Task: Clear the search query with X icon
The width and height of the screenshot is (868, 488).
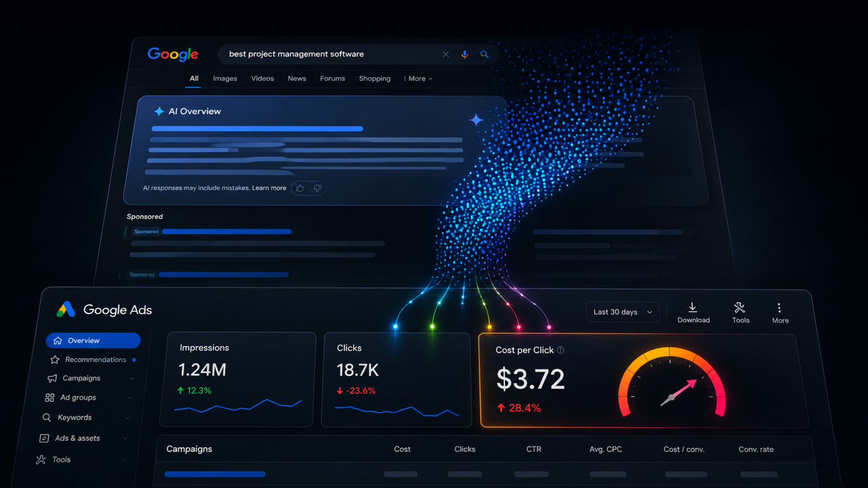Action: 446,54
